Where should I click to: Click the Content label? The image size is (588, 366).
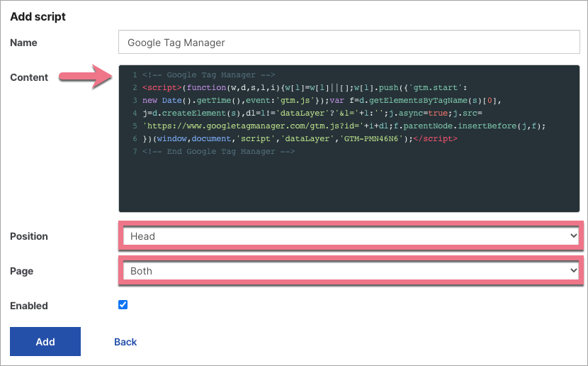(x=29, y=77)
